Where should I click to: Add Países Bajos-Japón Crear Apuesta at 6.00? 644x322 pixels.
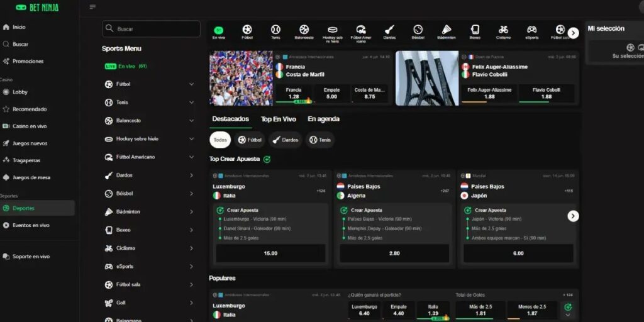point(518,253)
